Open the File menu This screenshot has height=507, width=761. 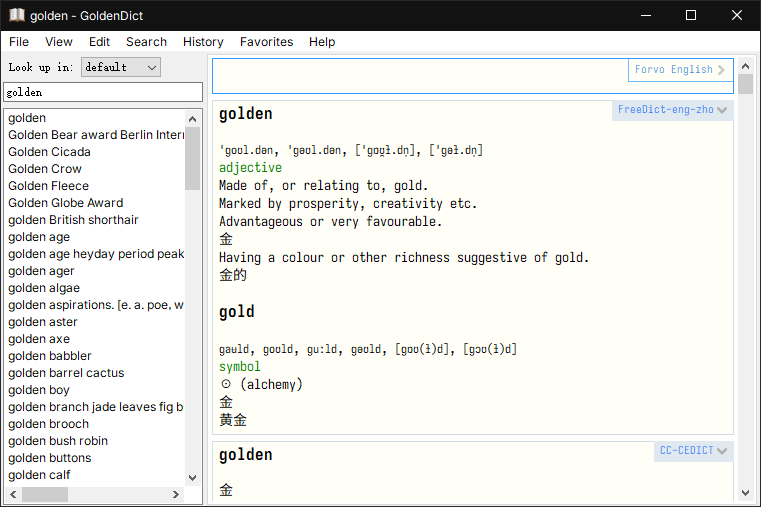(x=19, y=42)
